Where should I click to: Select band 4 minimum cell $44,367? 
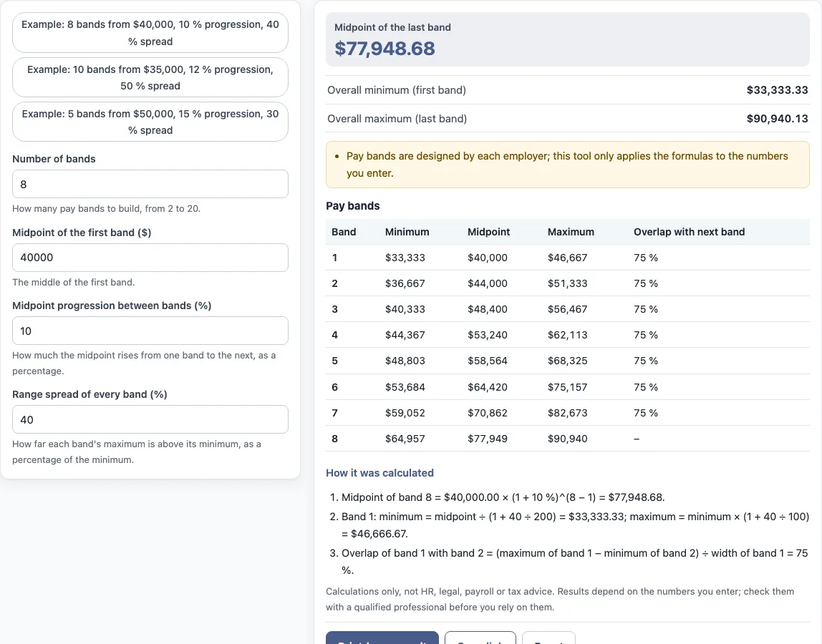pos(405,335)
